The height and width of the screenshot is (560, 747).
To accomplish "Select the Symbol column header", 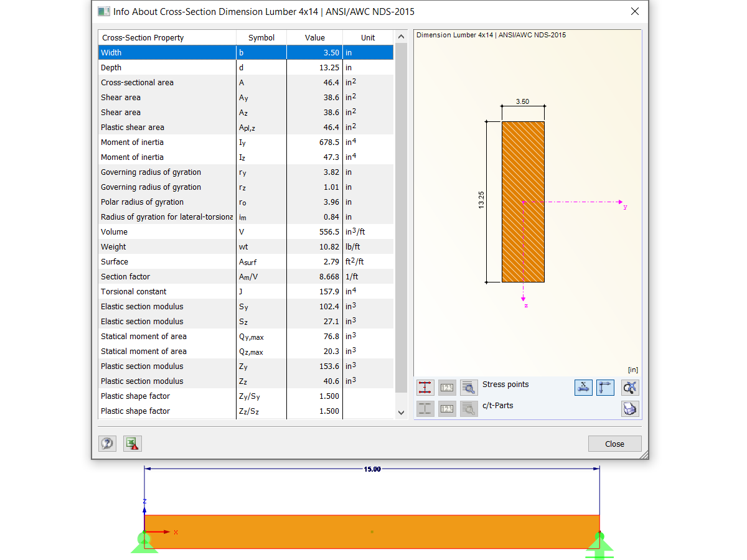I will pos(261,37).
